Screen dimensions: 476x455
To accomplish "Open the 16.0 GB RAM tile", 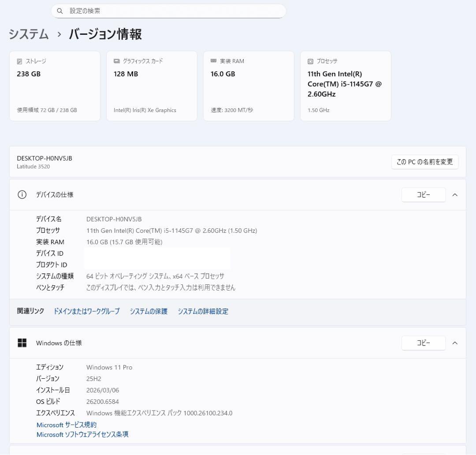I will 249,86.
